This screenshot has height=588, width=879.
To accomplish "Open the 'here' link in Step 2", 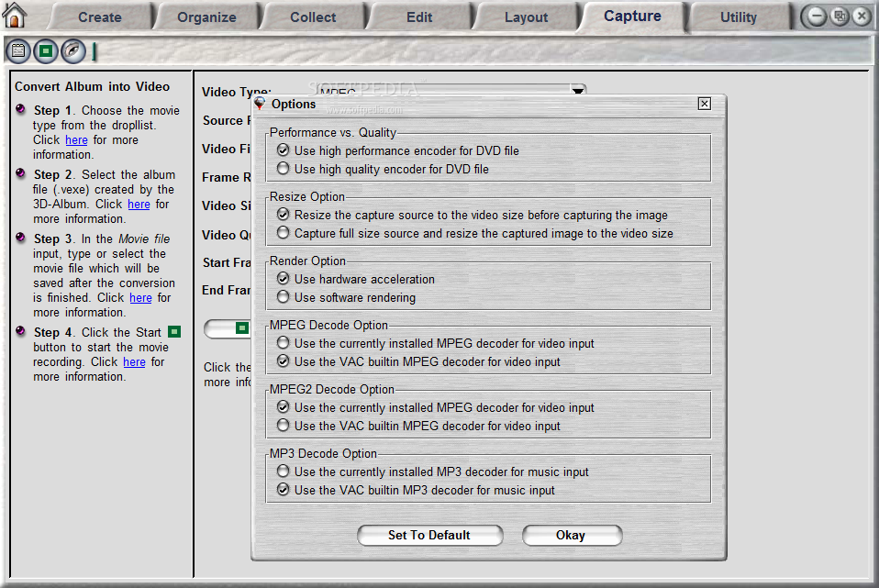I will pyautogui.click(x=139, y=205).
